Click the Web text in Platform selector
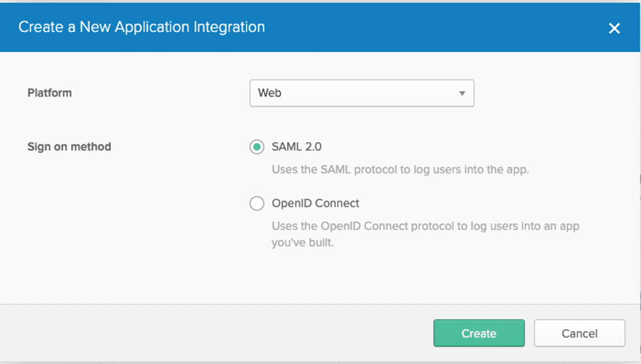Screen dimensions: 641x364 [270, 93]
